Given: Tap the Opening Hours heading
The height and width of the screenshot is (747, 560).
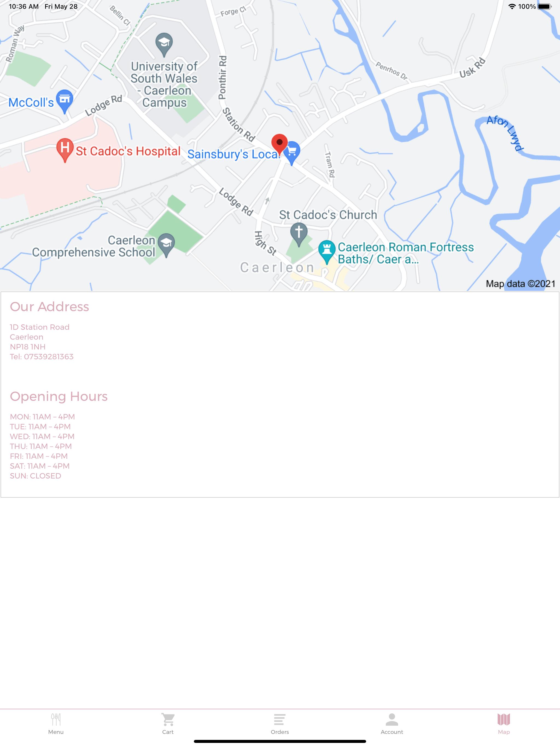Looking at the screenshot, I should (59, 396).
